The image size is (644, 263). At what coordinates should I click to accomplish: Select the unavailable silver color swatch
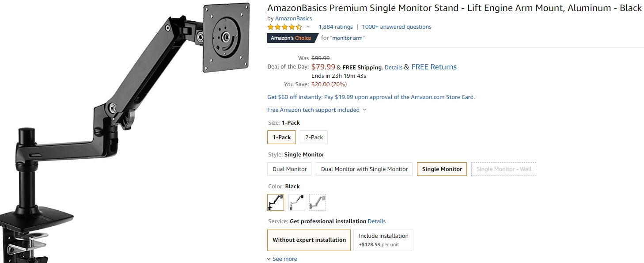[318, 202]
